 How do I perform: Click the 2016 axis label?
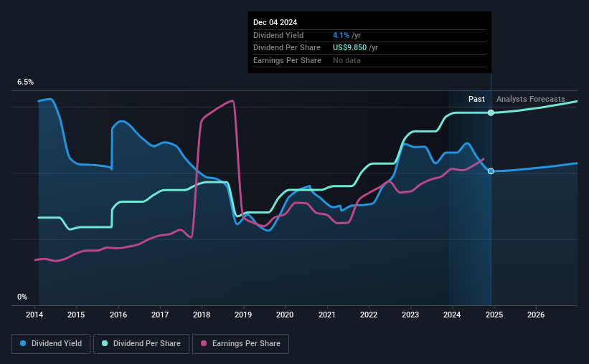coord(118,315)
